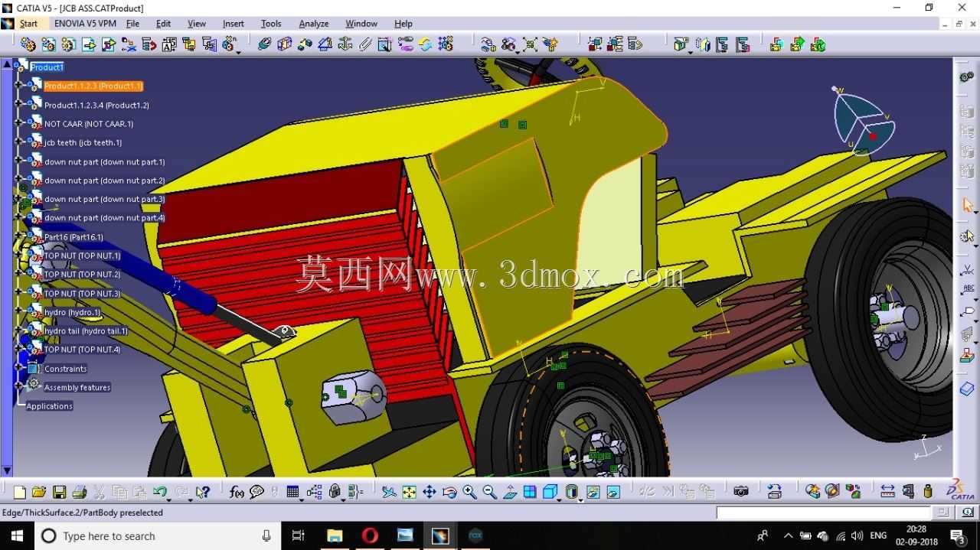Click the Save icon in bottom toolbar

59,492
